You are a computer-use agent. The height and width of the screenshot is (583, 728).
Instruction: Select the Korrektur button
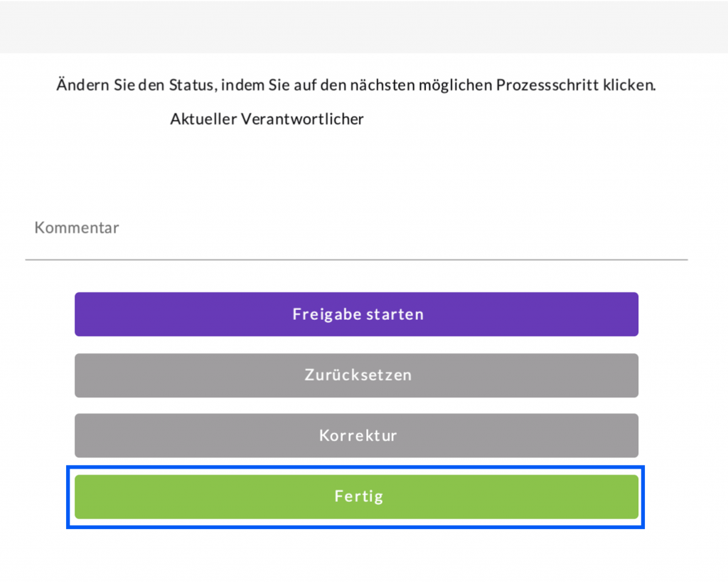(356, 435)
